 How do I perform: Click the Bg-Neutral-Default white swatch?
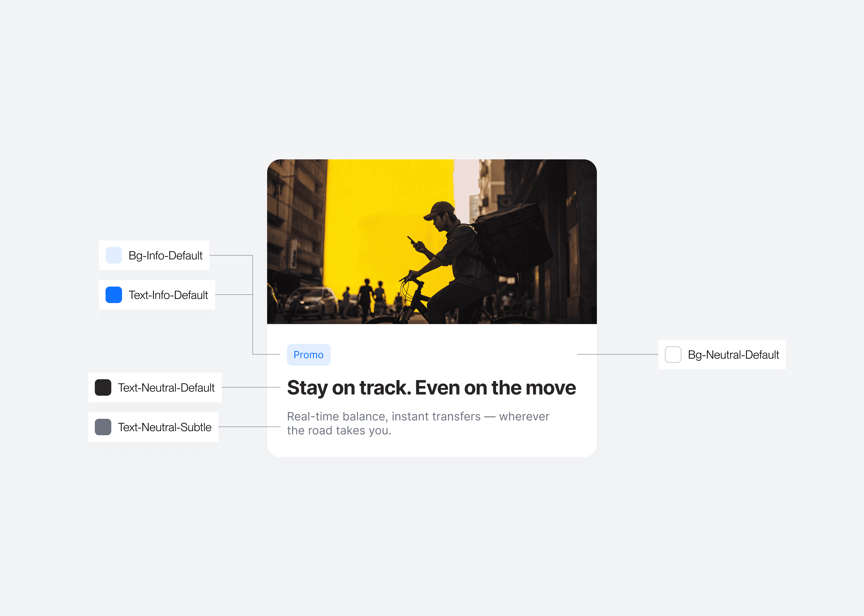[x=673, y=354]
